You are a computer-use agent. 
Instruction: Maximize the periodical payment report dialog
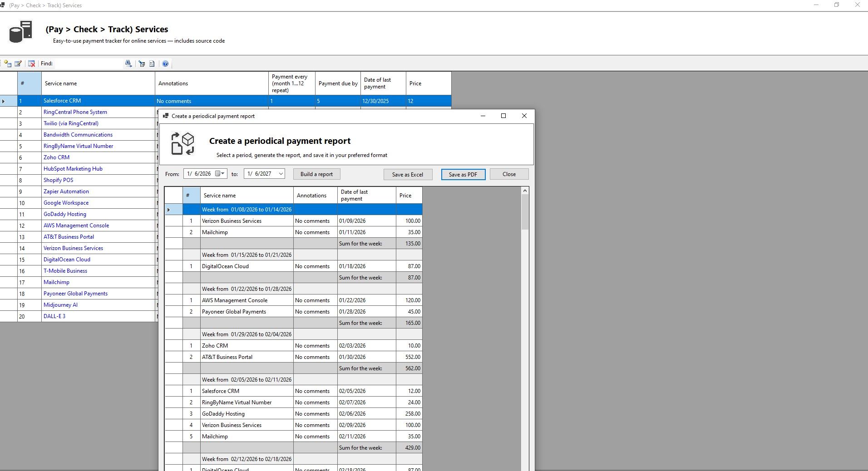pos(503,116)
